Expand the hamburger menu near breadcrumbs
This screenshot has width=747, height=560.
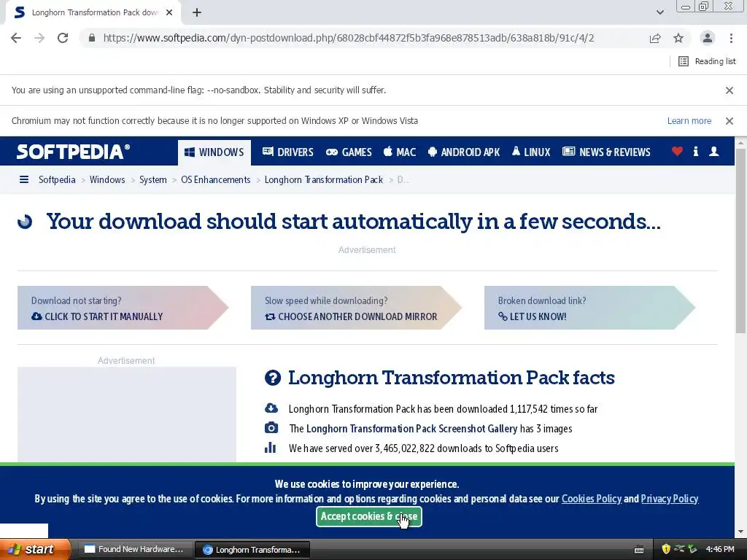[x=24, y=179]
